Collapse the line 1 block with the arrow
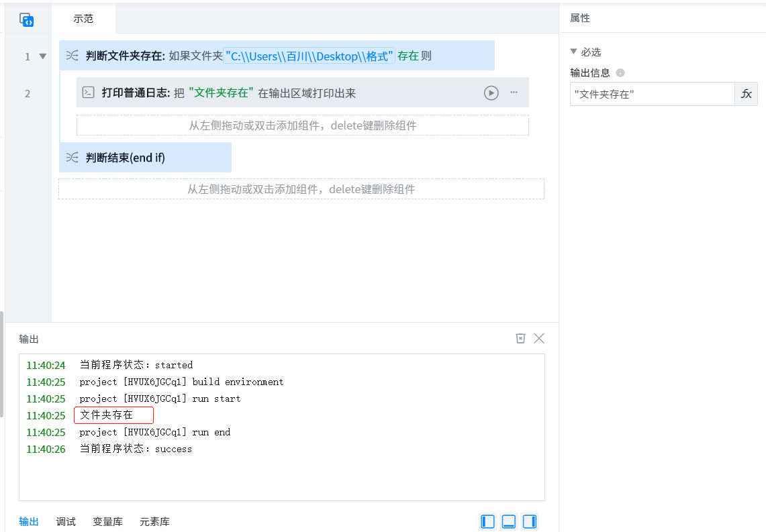This screenshot has width=766, height=532. tap(43, 56)
